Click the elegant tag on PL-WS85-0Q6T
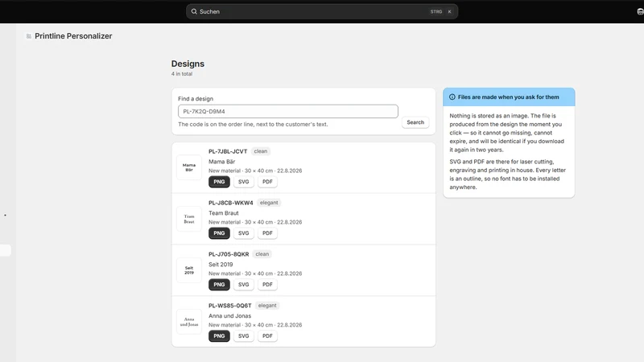This screenshot has height=362, width=644. coord(267,306)
